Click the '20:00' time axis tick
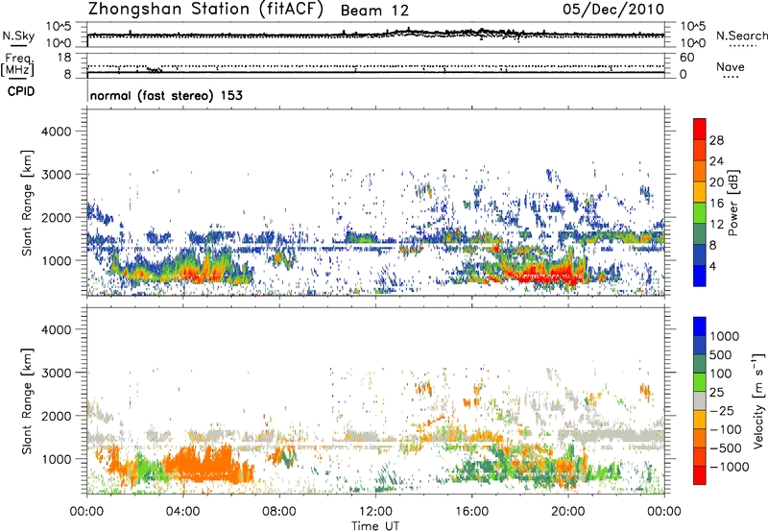The height and width of the screenshot is (532, 768). point(568,512)
